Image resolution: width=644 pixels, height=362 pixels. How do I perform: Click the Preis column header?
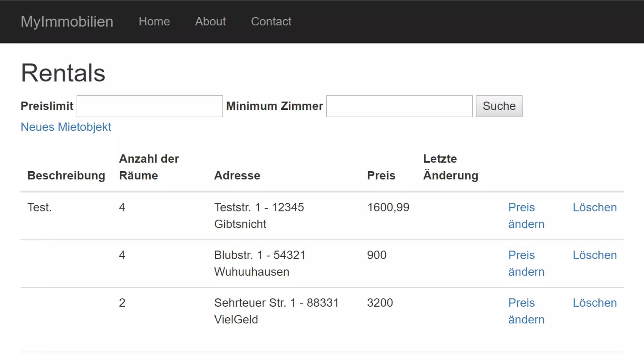pos(381,175)
